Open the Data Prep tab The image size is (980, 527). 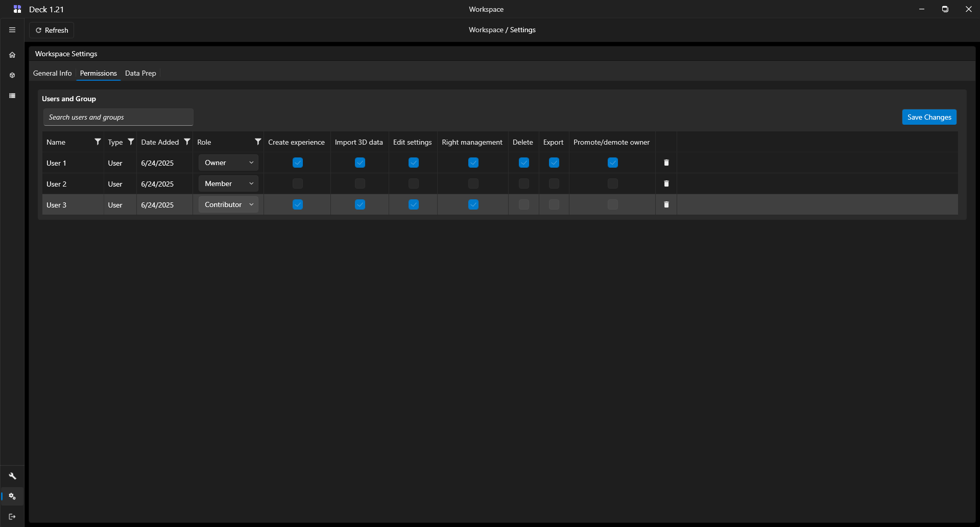pos(140,73)
